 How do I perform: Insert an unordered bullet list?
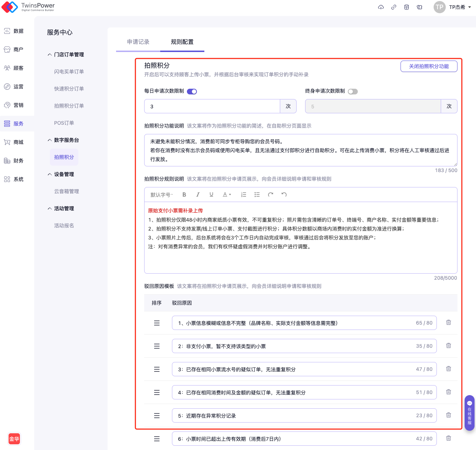(257, 195)
